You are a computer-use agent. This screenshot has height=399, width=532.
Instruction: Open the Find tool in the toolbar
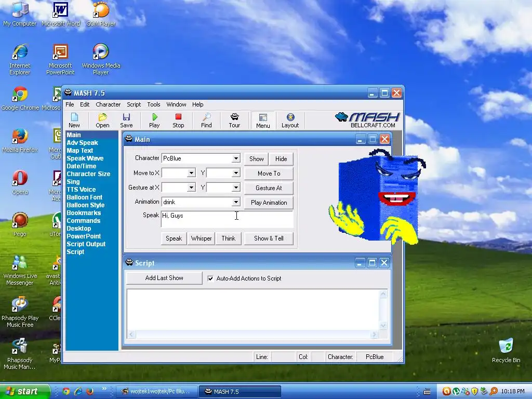pyautogui.click(x=206, y=121)
